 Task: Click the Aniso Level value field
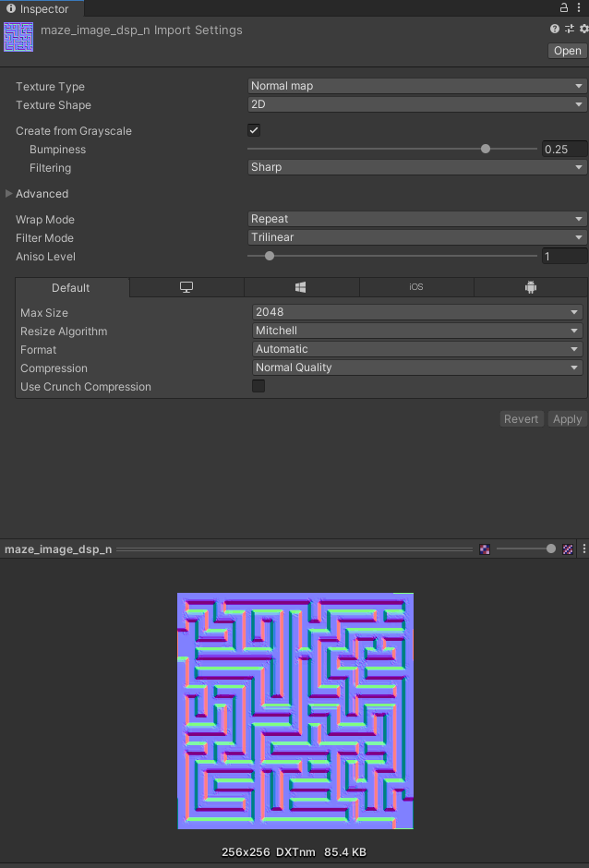[563, 257]
